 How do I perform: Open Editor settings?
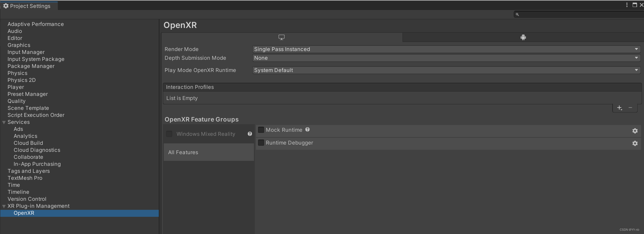(x=15, y=38)
